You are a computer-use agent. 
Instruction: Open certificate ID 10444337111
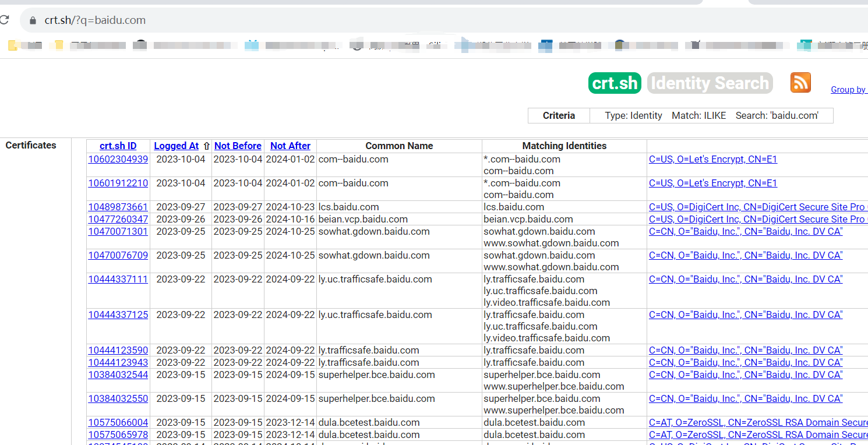pyautogui.click(x=118, y=279)
